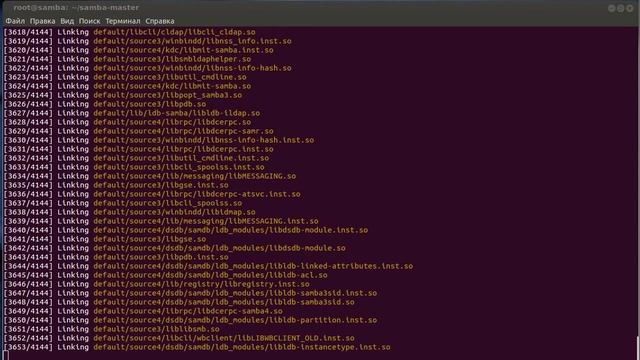Viewport: 640px width, 360px height.
Task: Maximize the terminal window
Action: click(x=620, y=8)
